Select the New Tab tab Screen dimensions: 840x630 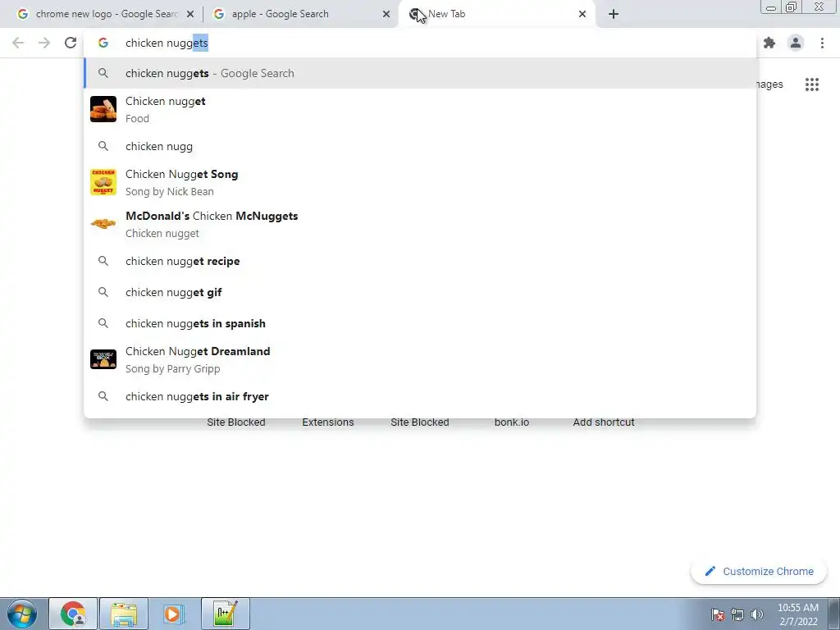point(496,14)
